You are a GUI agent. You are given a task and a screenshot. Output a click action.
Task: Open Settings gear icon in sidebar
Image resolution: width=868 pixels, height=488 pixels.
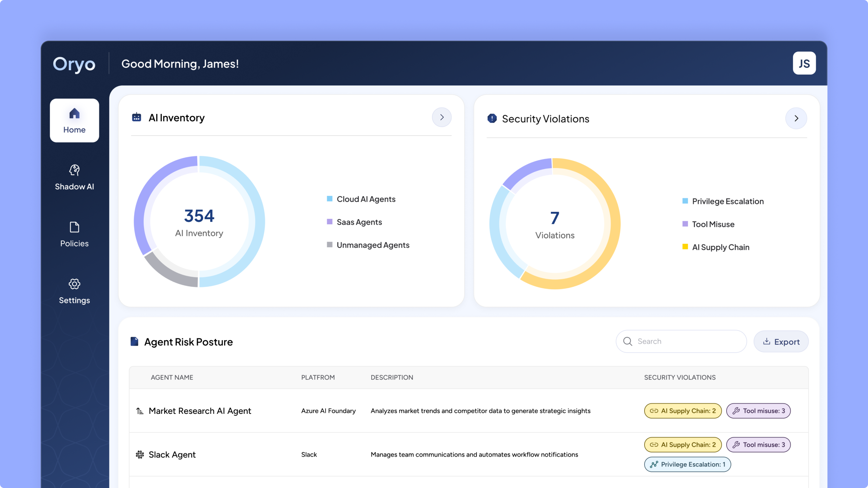74,284
